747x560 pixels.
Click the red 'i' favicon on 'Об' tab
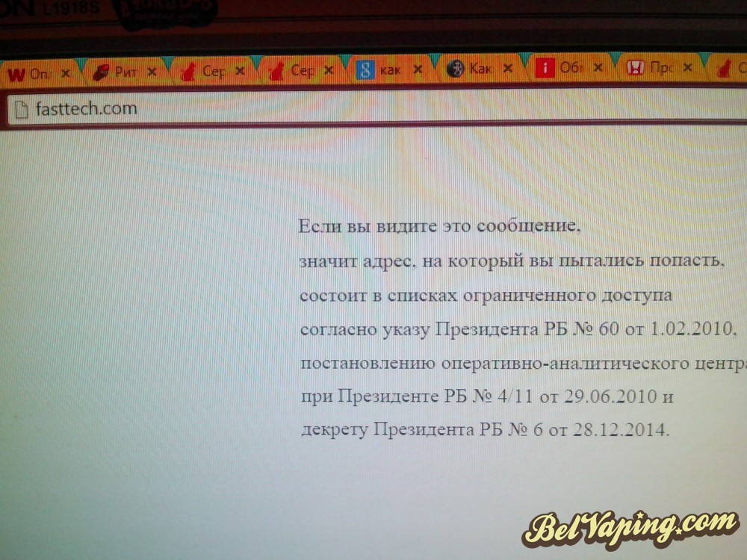click(545, 68)
